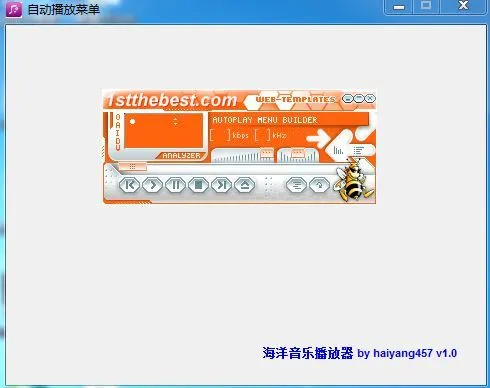This screenshot has width=490, height=388.
Task: Click the O options letter
Action: (118, 117)
